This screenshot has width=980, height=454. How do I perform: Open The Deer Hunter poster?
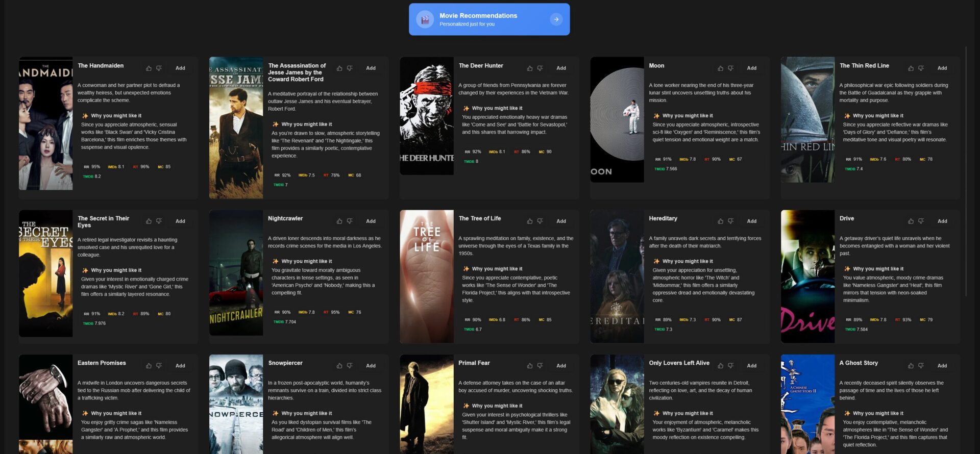point(427,116)
